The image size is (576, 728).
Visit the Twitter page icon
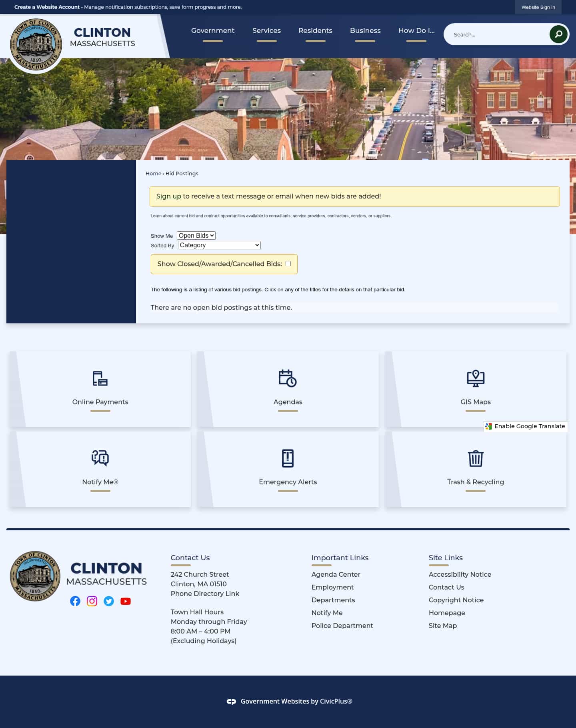[x=109, y=601]
